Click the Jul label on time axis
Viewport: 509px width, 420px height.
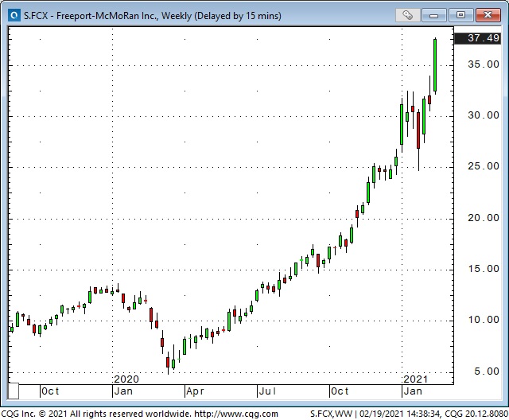click(267, 391)
